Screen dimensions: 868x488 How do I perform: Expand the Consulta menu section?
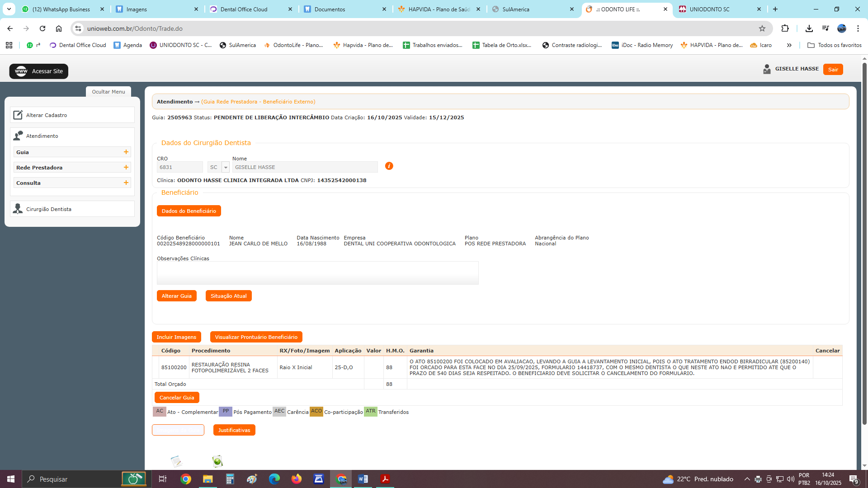(126, 183)
